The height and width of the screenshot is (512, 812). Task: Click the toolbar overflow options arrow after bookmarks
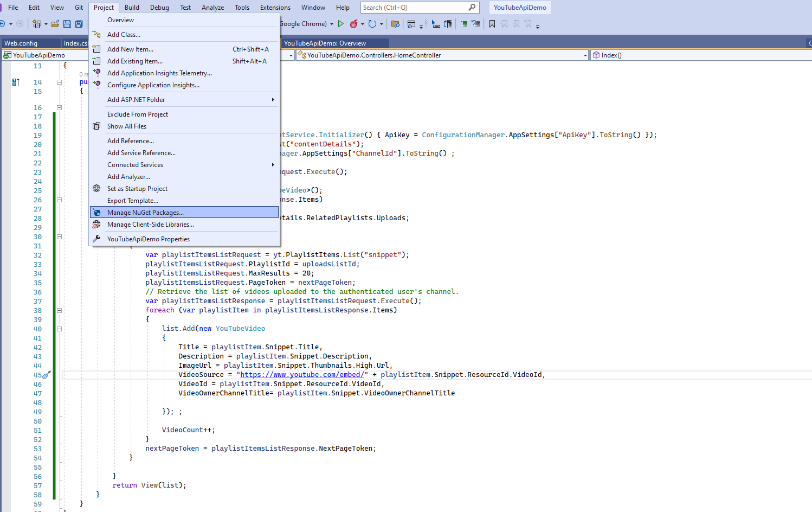[x=538, y=25]
